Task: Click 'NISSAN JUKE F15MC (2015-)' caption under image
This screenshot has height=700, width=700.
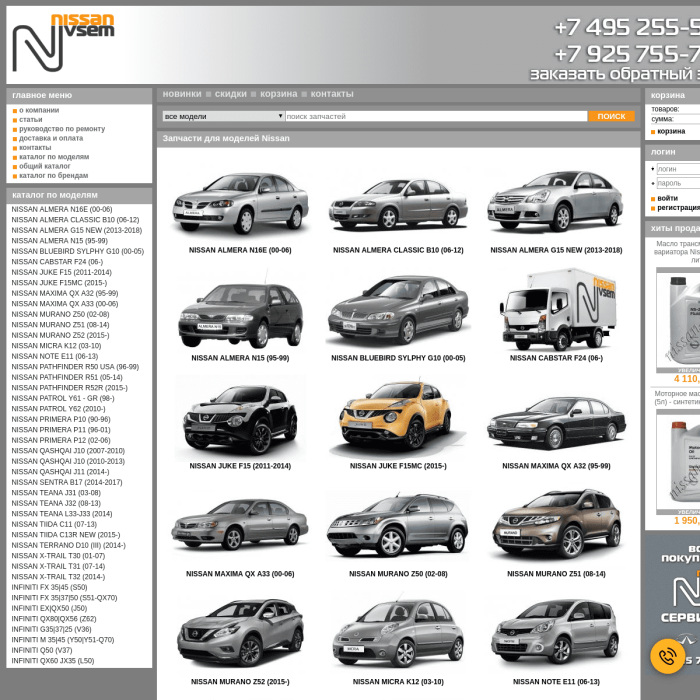Action: tap(398, 466)
